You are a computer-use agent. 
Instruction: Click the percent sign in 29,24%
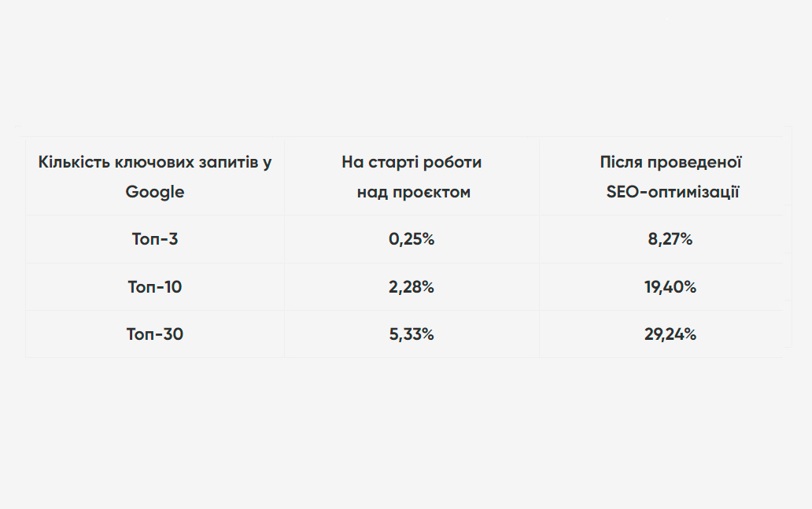click(x=690, y=334)
